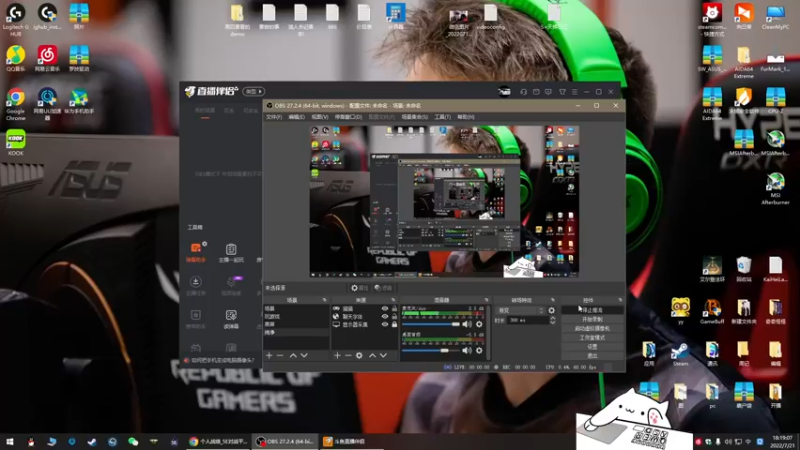Move source down in Sources panel
Screen dimensions: 800x450
click(383, 355)
